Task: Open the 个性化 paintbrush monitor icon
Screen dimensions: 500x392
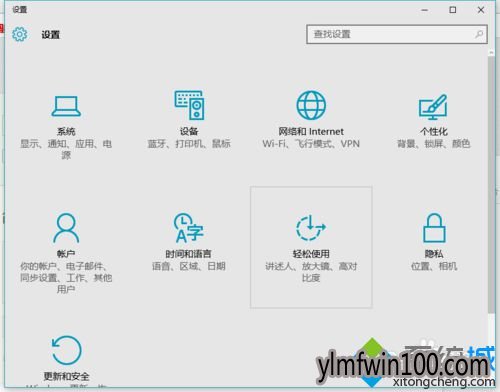Action: coord(433,107)
